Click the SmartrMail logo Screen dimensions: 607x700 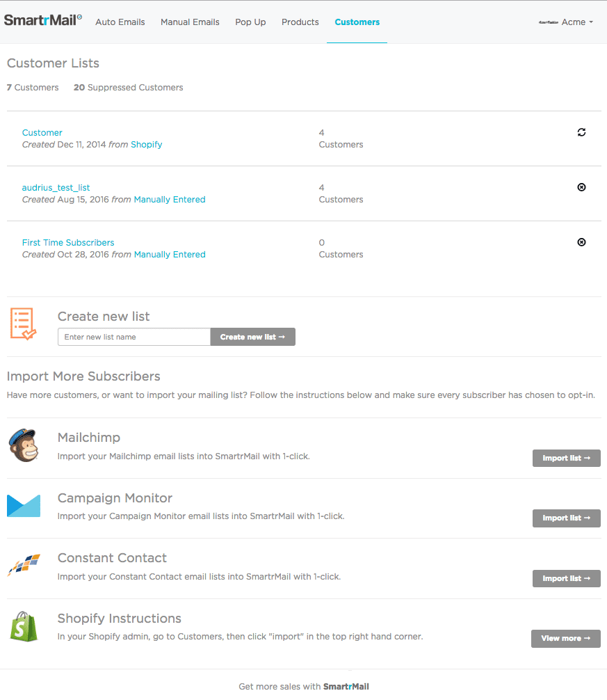click(42, 21)
